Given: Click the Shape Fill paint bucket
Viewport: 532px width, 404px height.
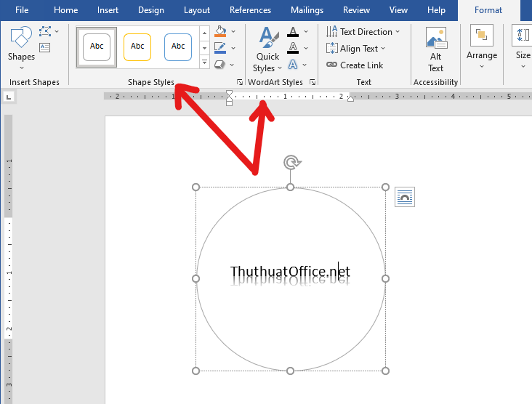Looking at the screenshot, I should pyautogui.click(x=221, y=32).
